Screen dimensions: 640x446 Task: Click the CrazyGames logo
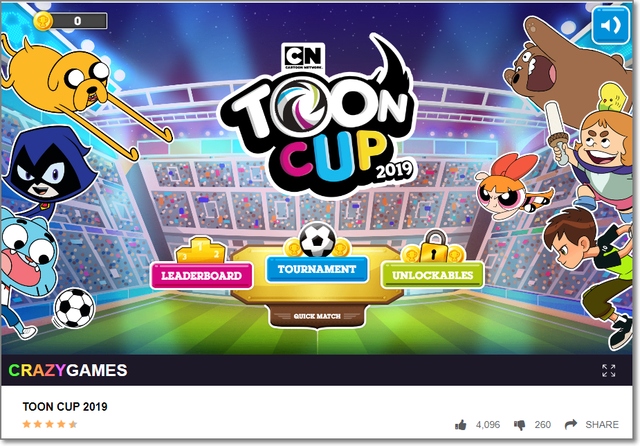click(68, 371)
